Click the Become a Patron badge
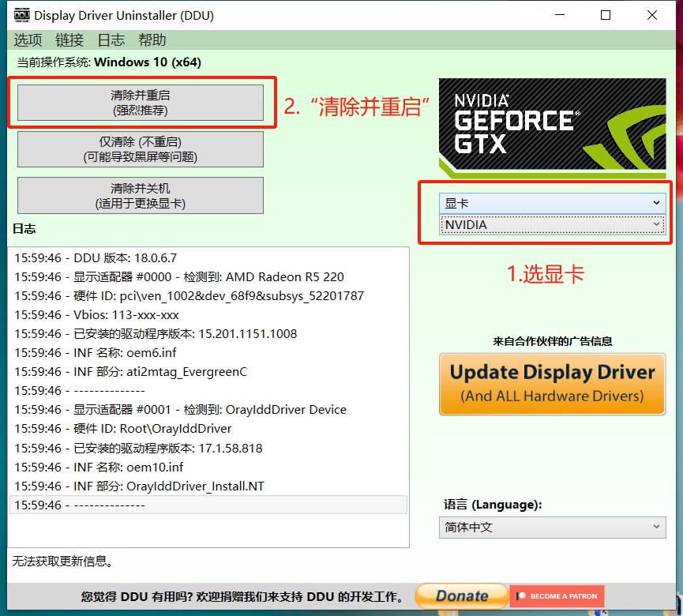This screenshot has height=616, width=683. click(x=557, y=596)
